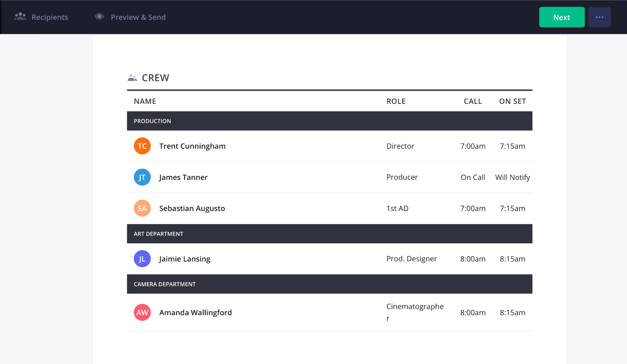Click the Recipients people icon
The height and width of the screenshot is (364, 627).
tap(20, 17)
